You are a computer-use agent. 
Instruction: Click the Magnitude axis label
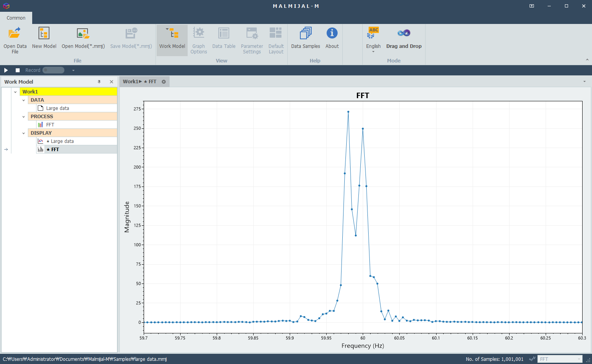tap(127, 217)
